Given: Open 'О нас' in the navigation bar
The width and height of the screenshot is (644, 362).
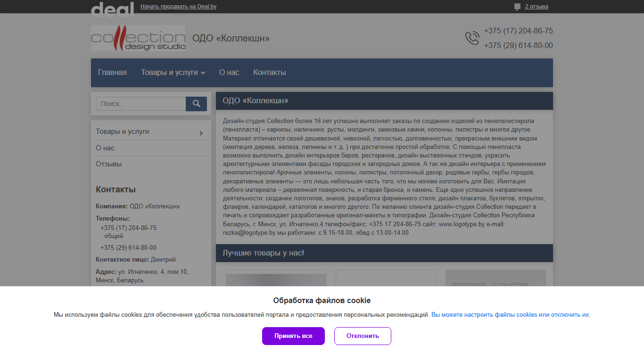Looking at the screenshot, I should (229, 73).
